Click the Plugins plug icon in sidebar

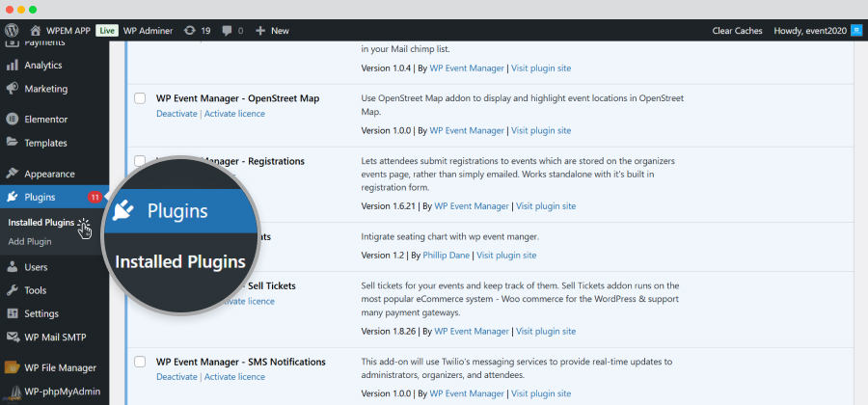click(13, 197)
